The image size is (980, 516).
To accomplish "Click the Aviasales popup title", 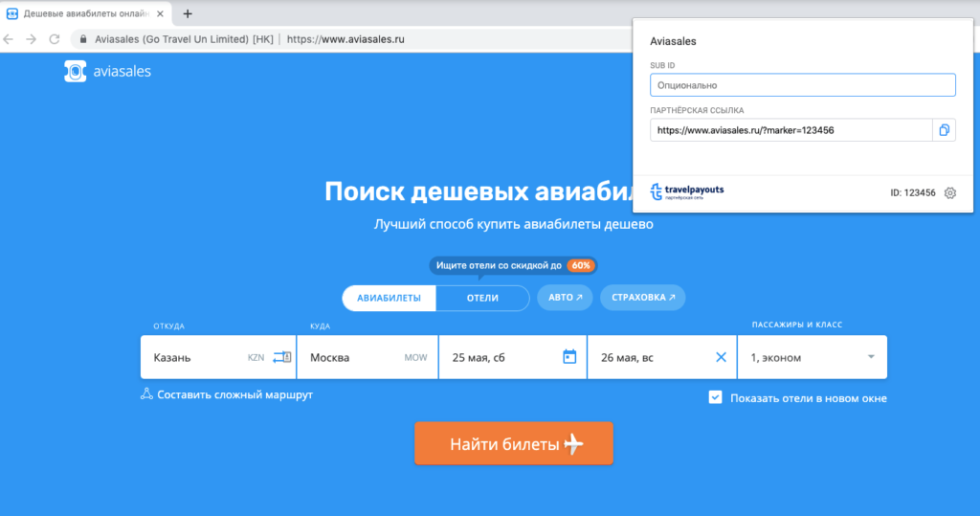I will pos(673,41).
